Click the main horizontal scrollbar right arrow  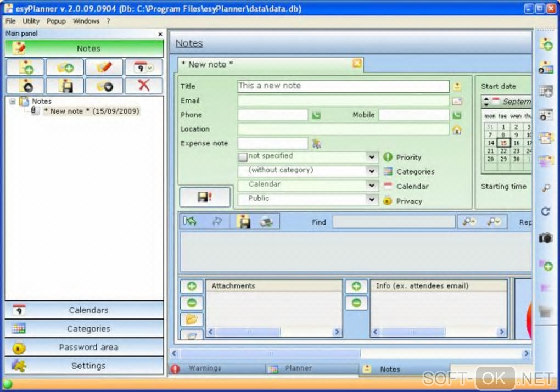(526, 354)
